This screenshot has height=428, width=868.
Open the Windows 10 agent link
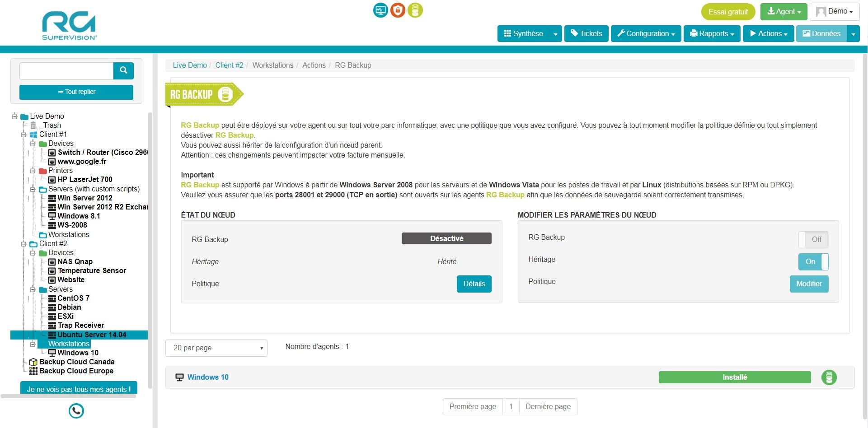(x=208, y=377)
